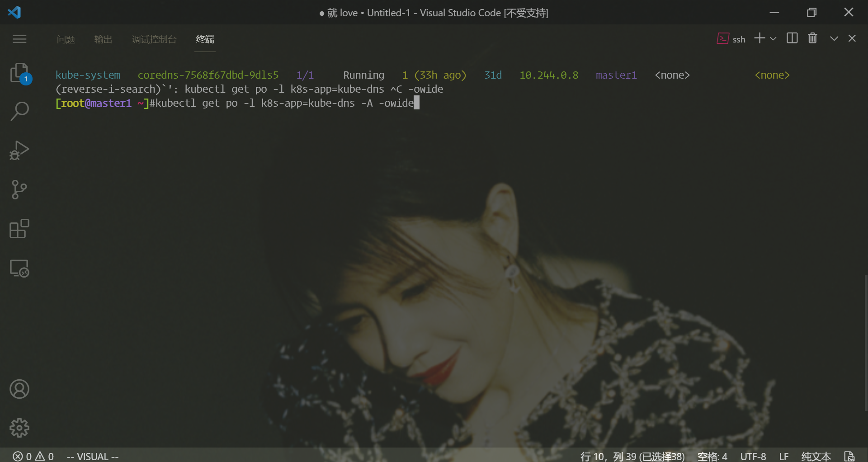The height and width of the screenshot is (462, 868).
Task: Open the Manage gear settings icon
Action: point(19,428)
